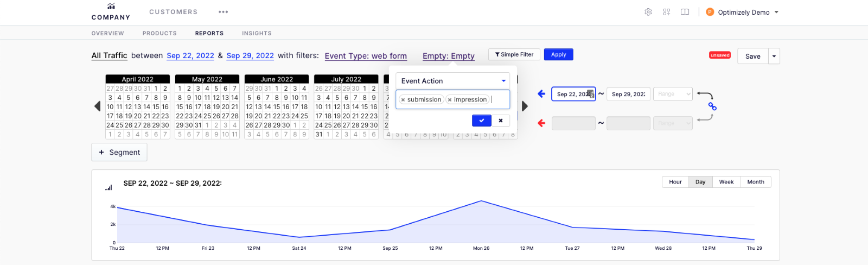Click primary end date input Sep 29

(628, 94)
